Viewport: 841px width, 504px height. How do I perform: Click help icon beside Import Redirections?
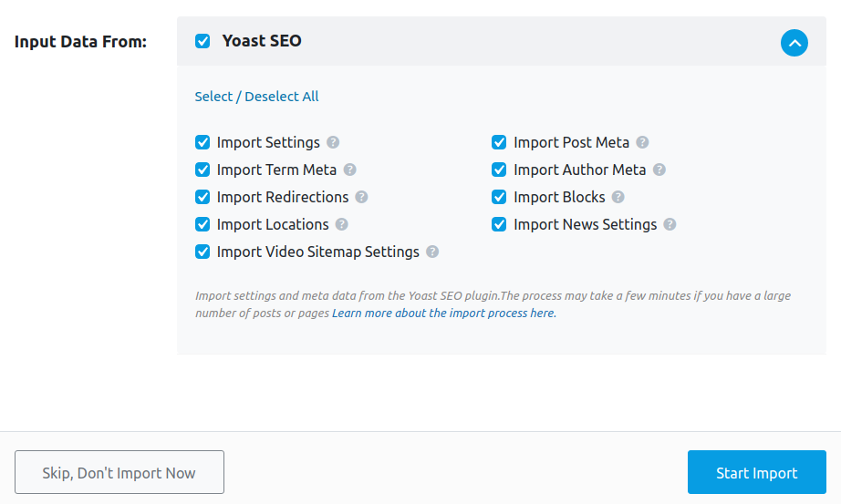[361, 197]
